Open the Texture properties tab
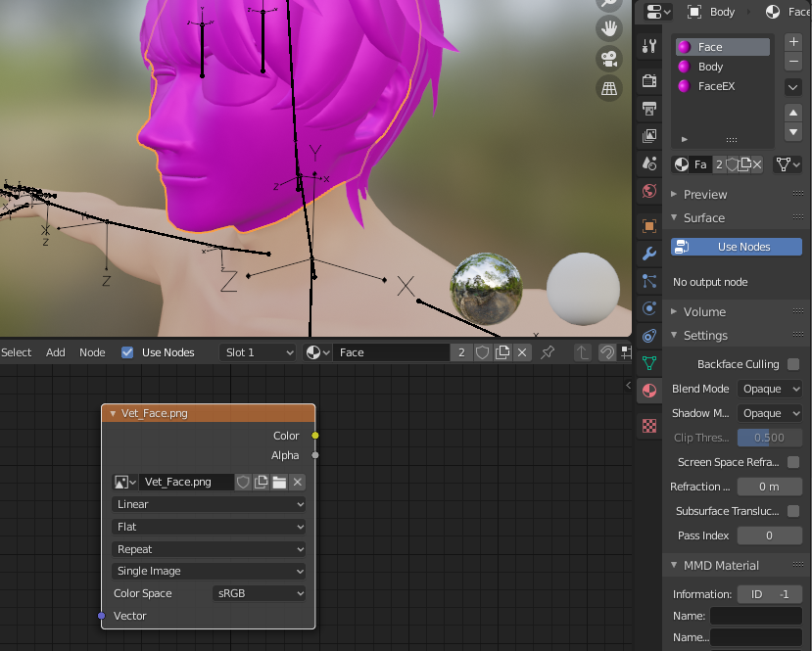Image resolution: width=812 pixels, height=651 pixels. (648, 426)
